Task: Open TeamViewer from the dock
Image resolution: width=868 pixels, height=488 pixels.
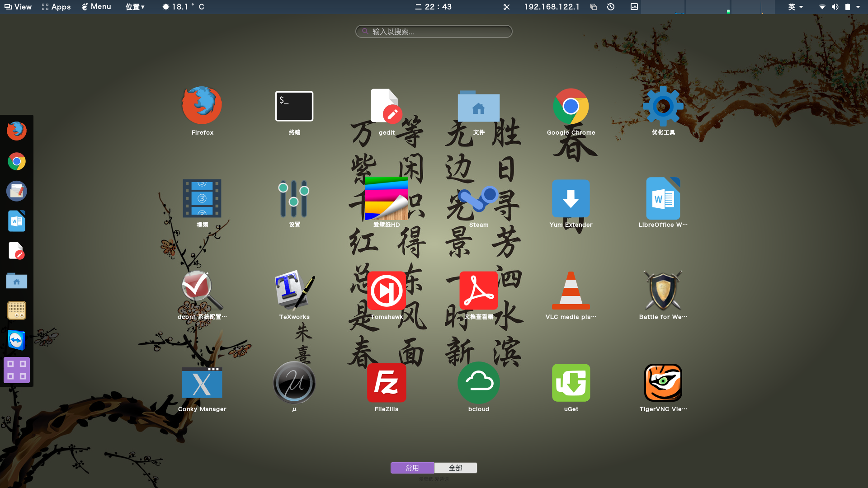Action: (x=17, y=340)
